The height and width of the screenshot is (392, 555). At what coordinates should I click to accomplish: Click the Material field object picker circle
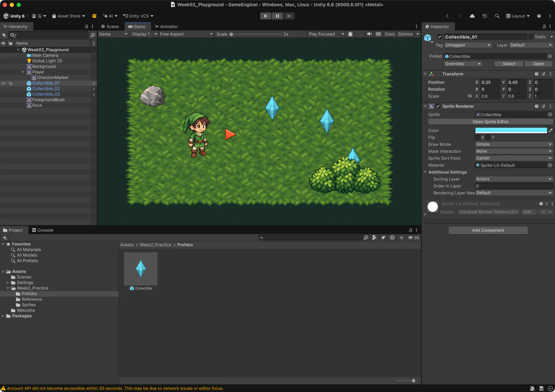pos(550,165)
